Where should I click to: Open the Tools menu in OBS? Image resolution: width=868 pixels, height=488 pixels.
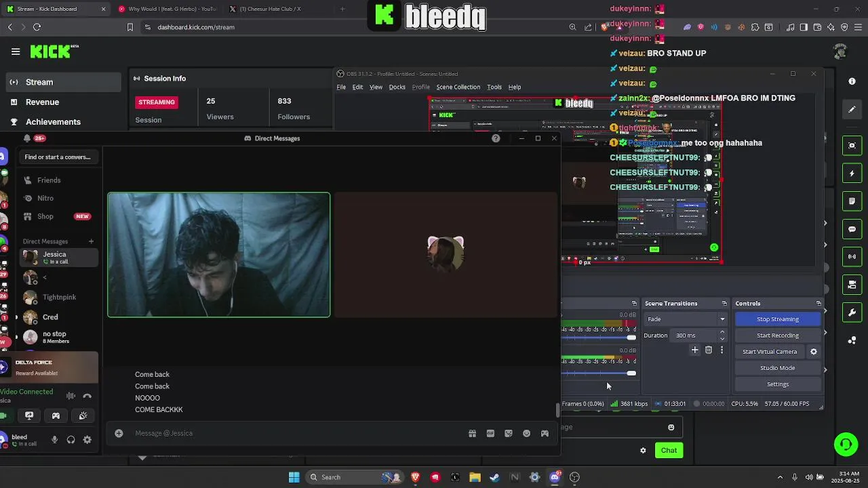(x=494, y=87)
